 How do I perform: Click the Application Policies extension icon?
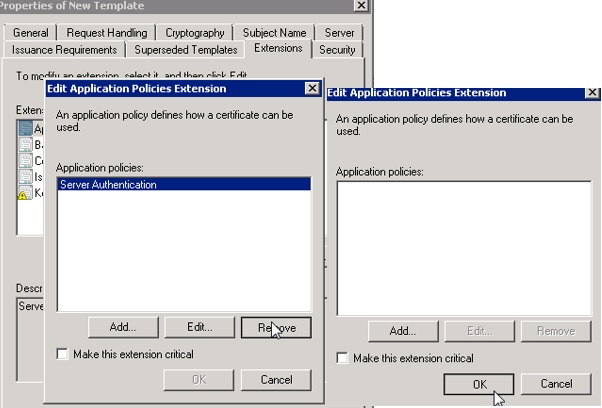point(25,129)
